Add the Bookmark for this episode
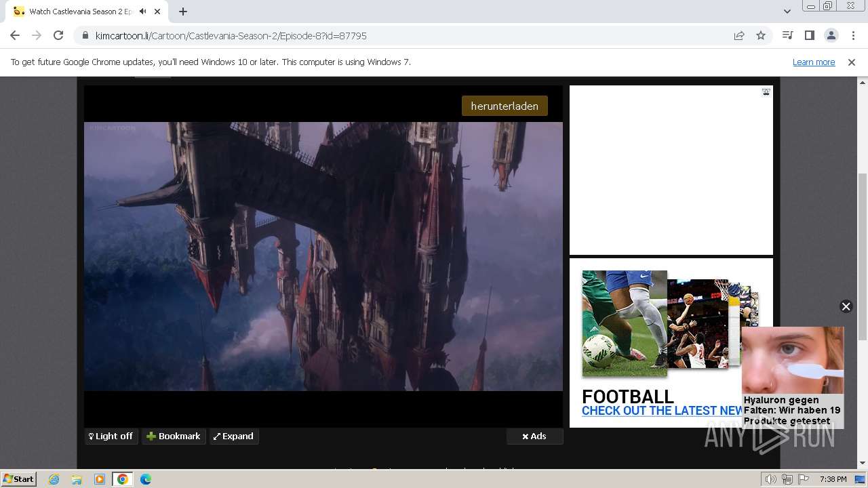Image resolution: width=868 pixels, height=488 pixels. click(174, 436)
